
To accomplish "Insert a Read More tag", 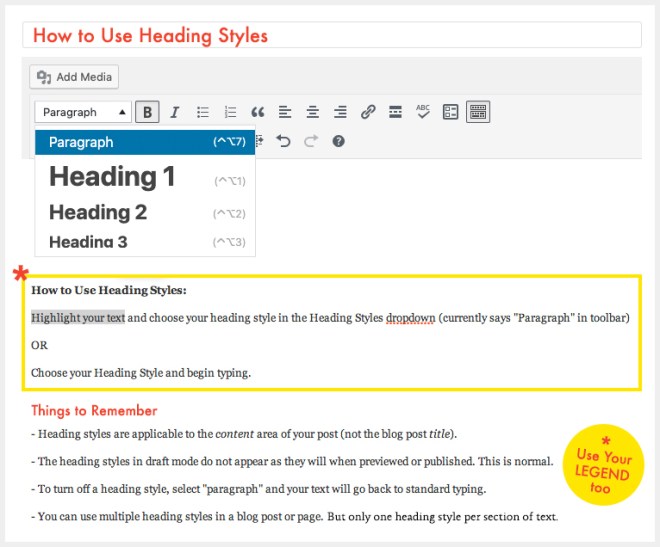I will [x=395, y=112].
